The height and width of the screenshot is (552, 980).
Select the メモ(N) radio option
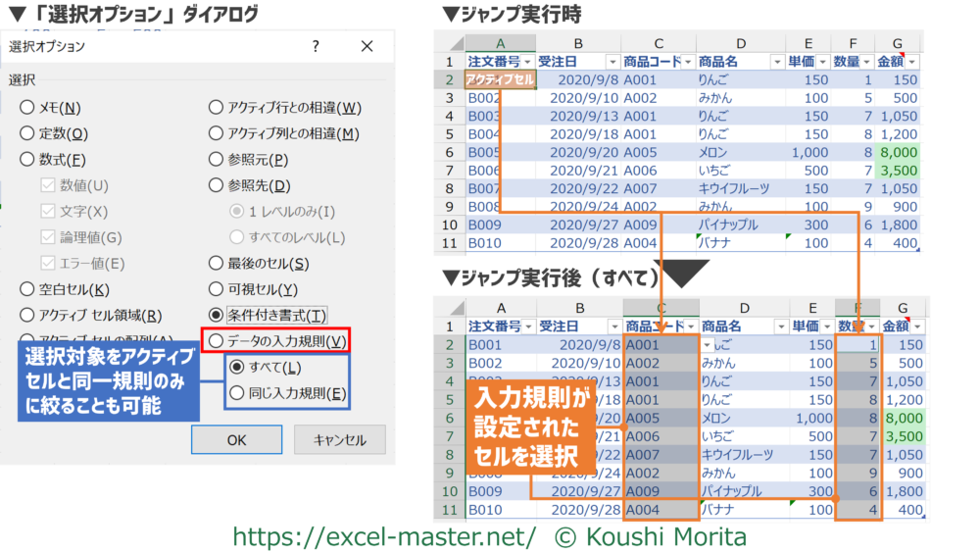pos(27,108)
